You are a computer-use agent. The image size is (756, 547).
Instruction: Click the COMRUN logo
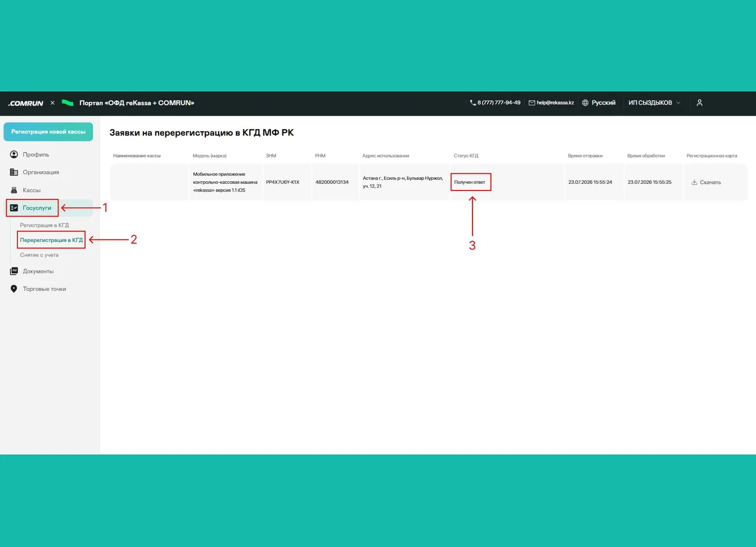(x=26, y=103)
